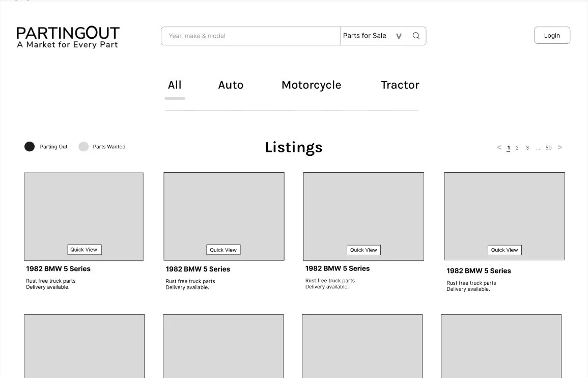Screen dimensions: 588x378
Task: Open the Parts for Sale dropdown
Action: coord(373,36)
